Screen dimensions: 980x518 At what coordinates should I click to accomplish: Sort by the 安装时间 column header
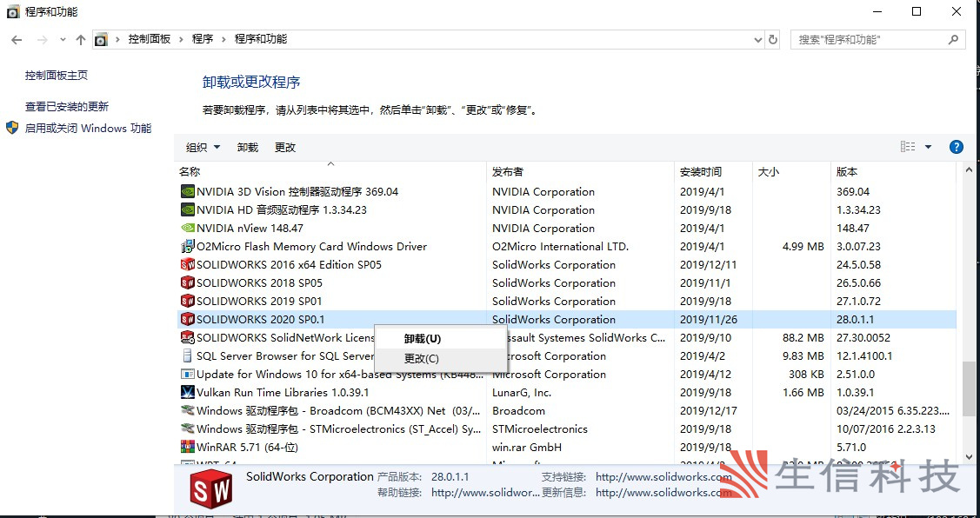[x=713, y=171]
